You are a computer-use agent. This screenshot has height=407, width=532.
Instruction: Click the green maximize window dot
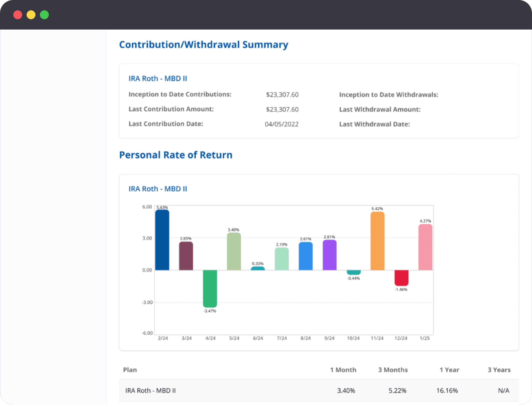click(44, 15)
